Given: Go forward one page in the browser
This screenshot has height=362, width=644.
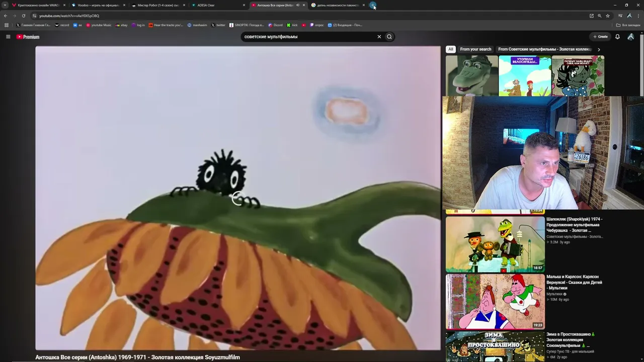Looking at the screenshot, I should 14,16.
